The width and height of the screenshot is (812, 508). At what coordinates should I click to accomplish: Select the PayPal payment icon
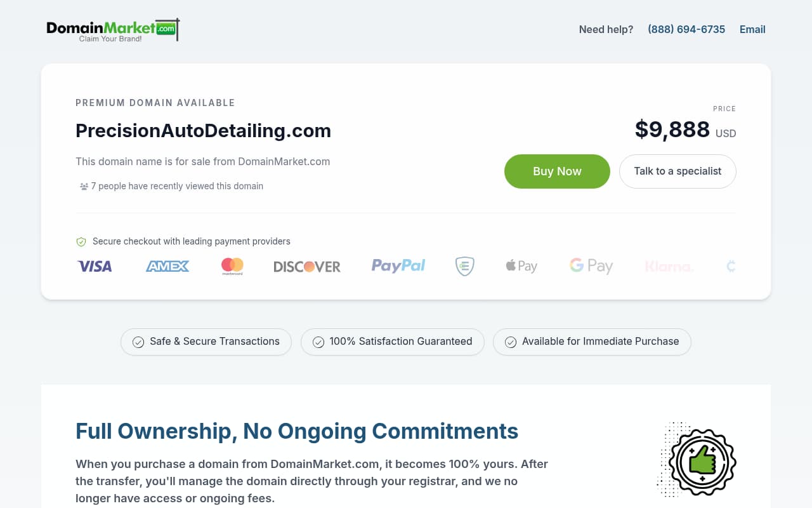click(398, 265)
